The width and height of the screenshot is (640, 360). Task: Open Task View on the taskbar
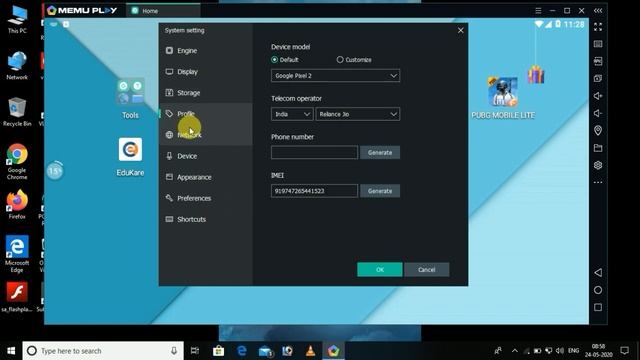[195, 351]
